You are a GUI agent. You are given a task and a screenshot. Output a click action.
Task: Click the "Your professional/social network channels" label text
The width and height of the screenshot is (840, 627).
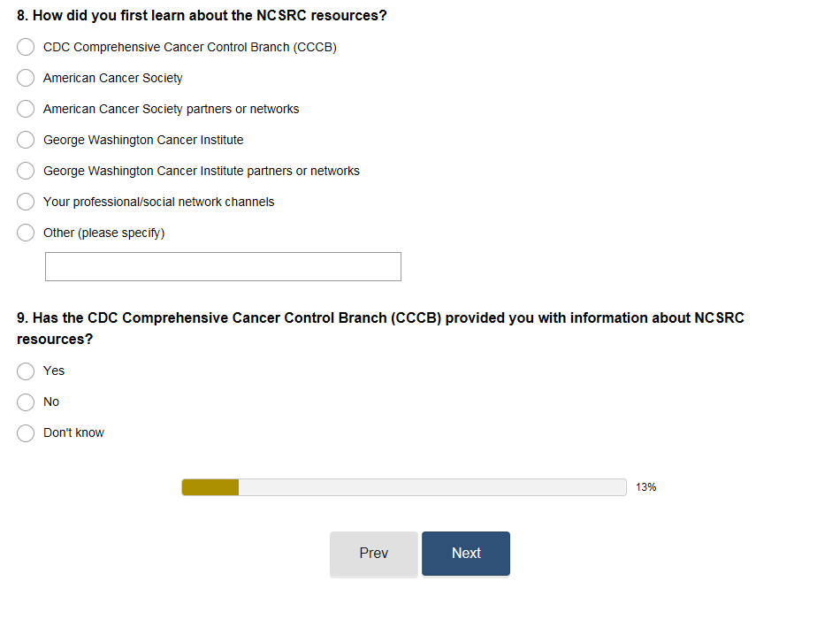pos(159,202)
